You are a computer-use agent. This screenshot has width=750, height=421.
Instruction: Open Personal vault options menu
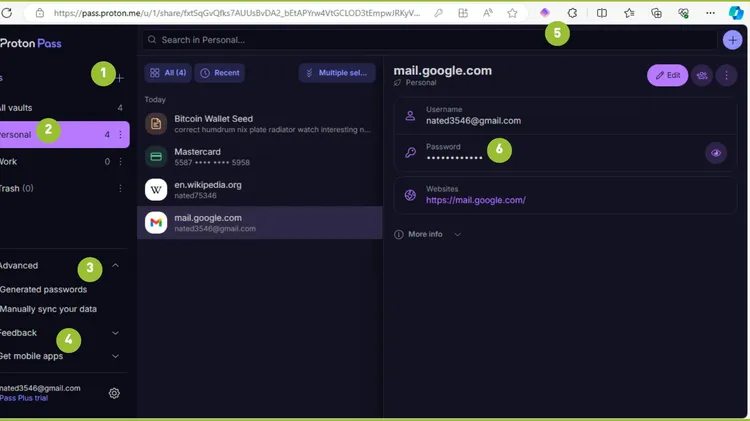pos(120,135)
